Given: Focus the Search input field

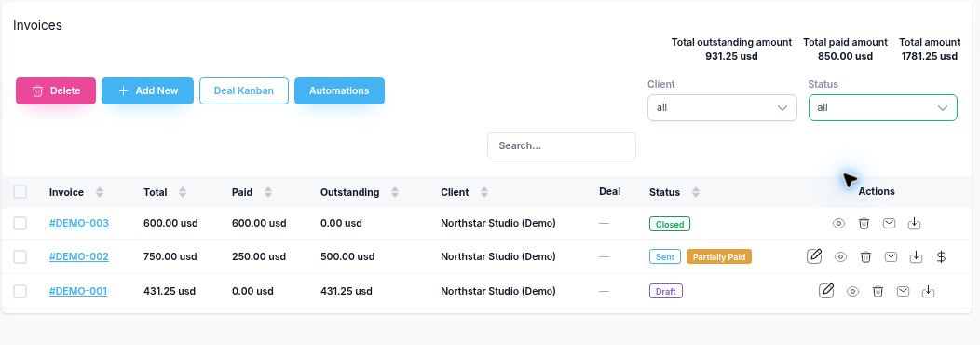Looking at the screenshot, I should coord(561,145).
